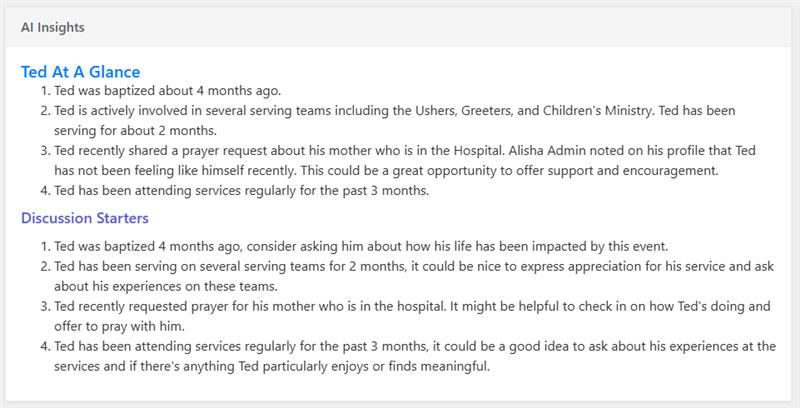Click the particularly enjoys or finds meaningful line
The image size is (800, 408).
coord(272,366)
